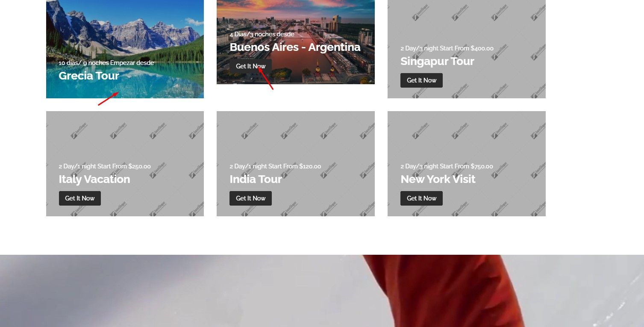644x327 pixels.
Task: Click Get It Now under Singapur Tour
Action: point(421,80)
